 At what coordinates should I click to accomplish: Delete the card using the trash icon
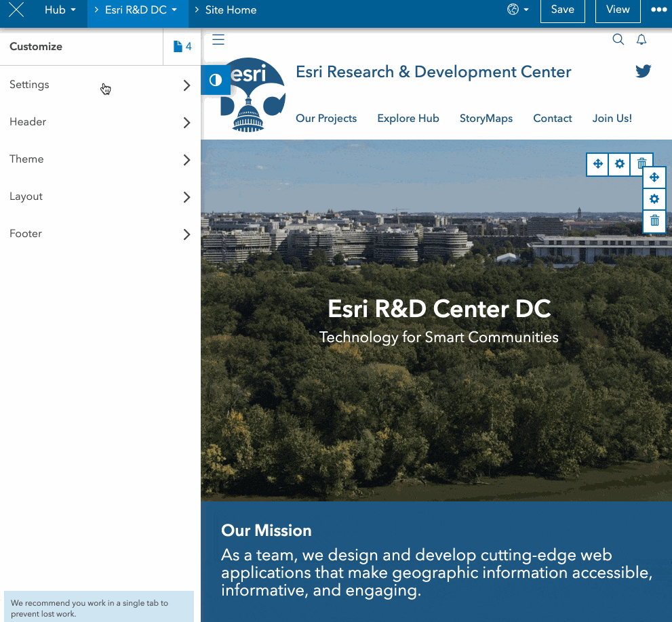pos(641,164)
